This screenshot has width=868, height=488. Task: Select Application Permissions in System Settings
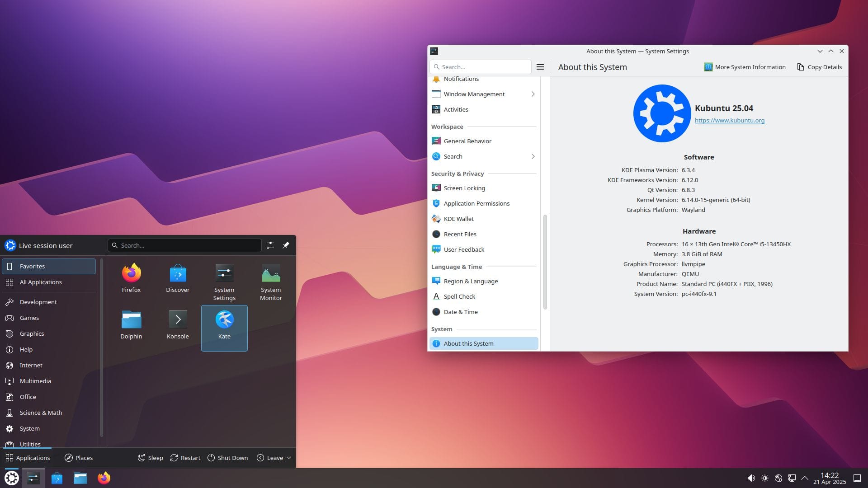[476, 203]
